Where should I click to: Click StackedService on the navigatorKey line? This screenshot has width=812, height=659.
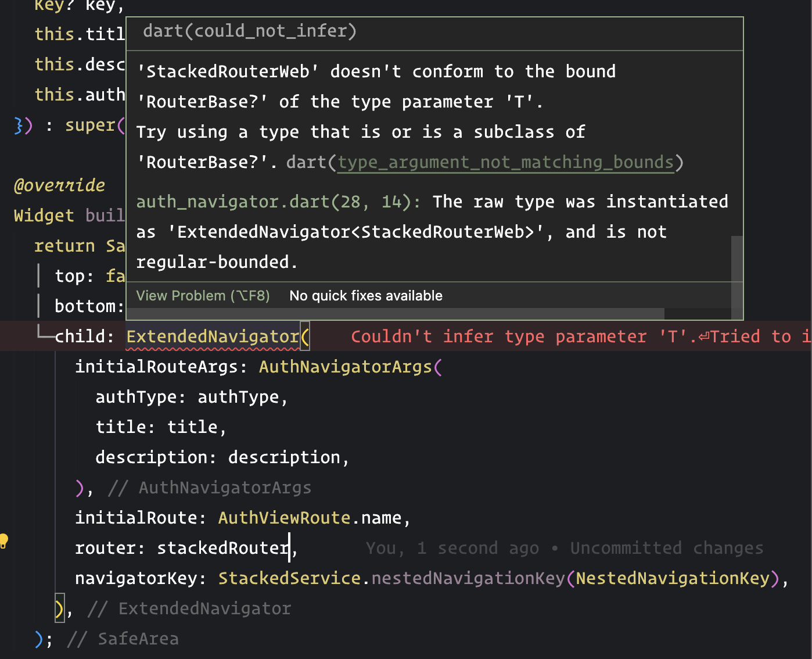point(289,578)
